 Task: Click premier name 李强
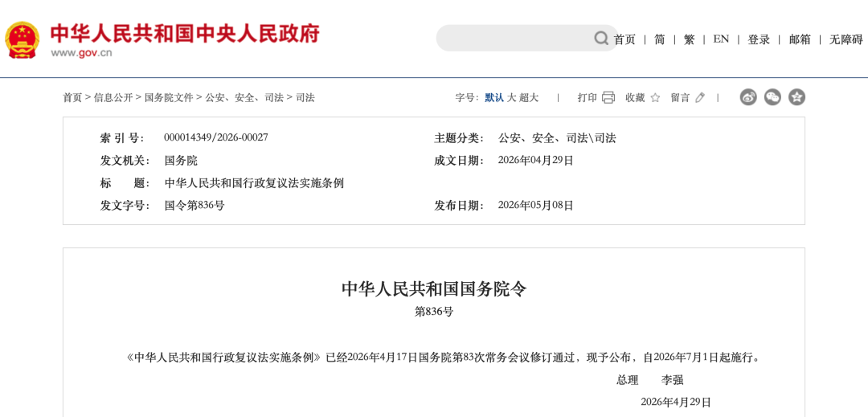(x=673, y=380)
